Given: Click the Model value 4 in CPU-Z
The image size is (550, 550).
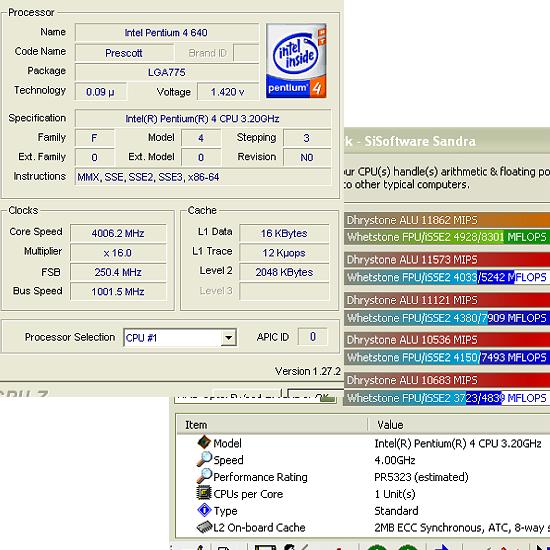Looking at the screenshot, I should 201,138.
